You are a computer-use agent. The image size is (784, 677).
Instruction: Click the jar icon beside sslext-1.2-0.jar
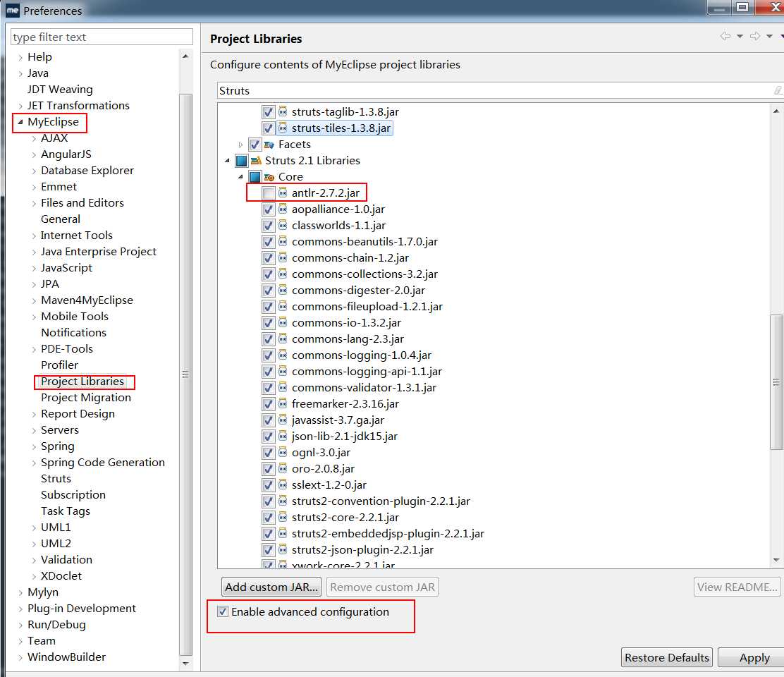283,484
